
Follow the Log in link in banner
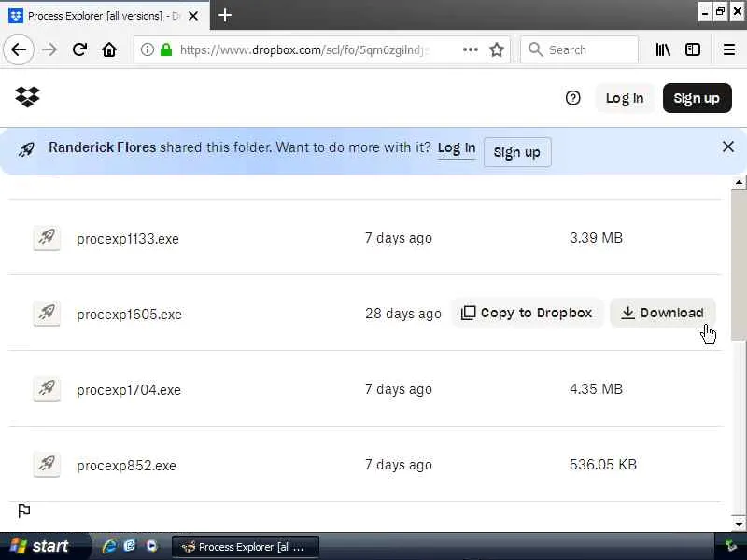point(457,148)
